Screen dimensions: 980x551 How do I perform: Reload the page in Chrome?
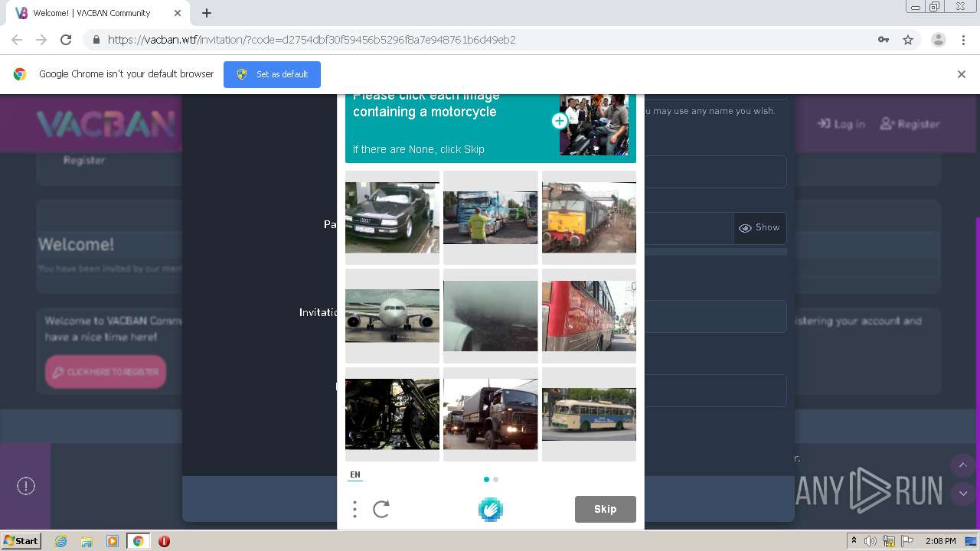[66, 40]
